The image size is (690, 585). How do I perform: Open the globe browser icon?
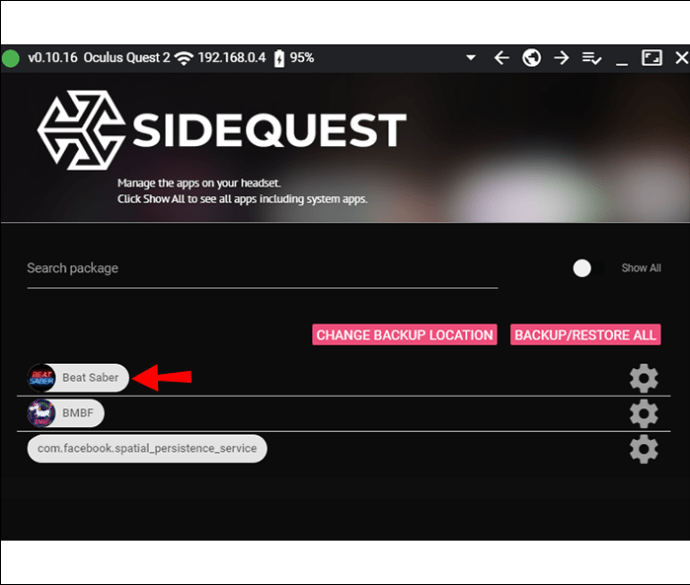pyautogui.click(x=532, y=58)
